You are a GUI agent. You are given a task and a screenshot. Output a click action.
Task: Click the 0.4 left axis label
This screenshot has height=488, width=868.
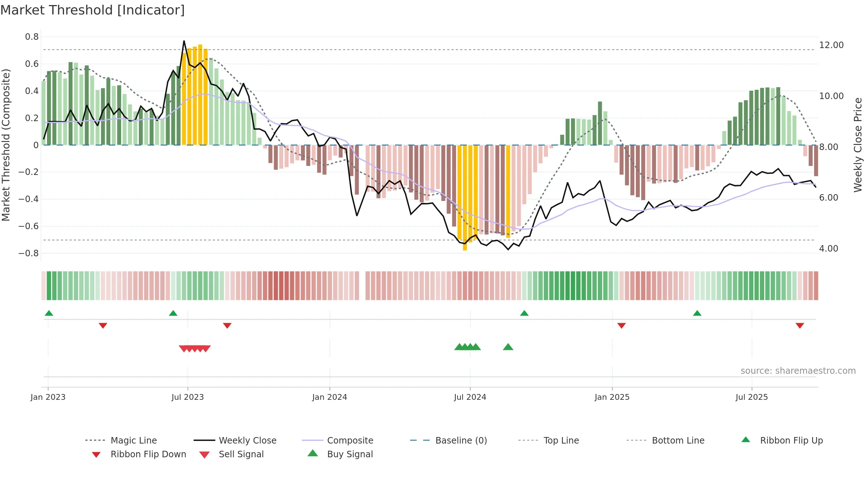tap(32, 91)
